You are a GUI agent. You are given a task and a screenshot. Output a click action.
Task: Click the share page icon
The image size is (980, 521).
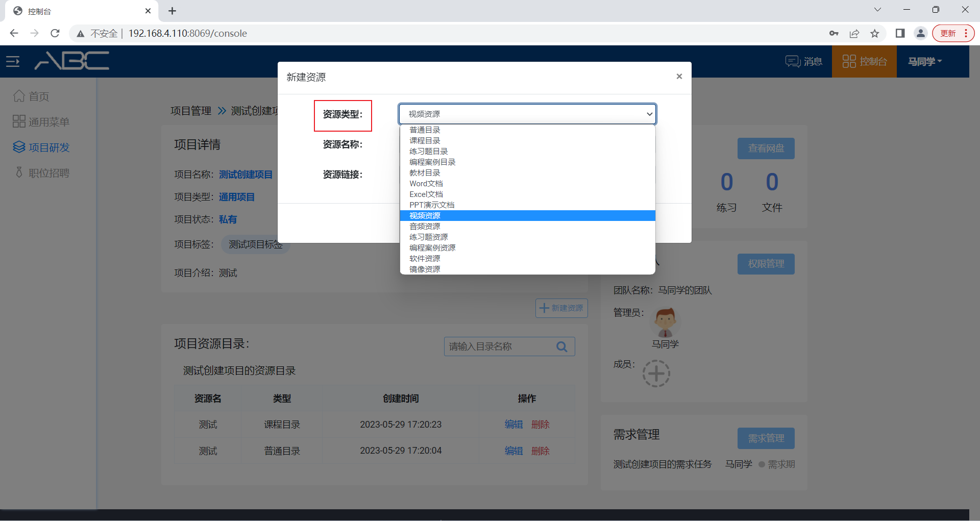tap(854, 34)
